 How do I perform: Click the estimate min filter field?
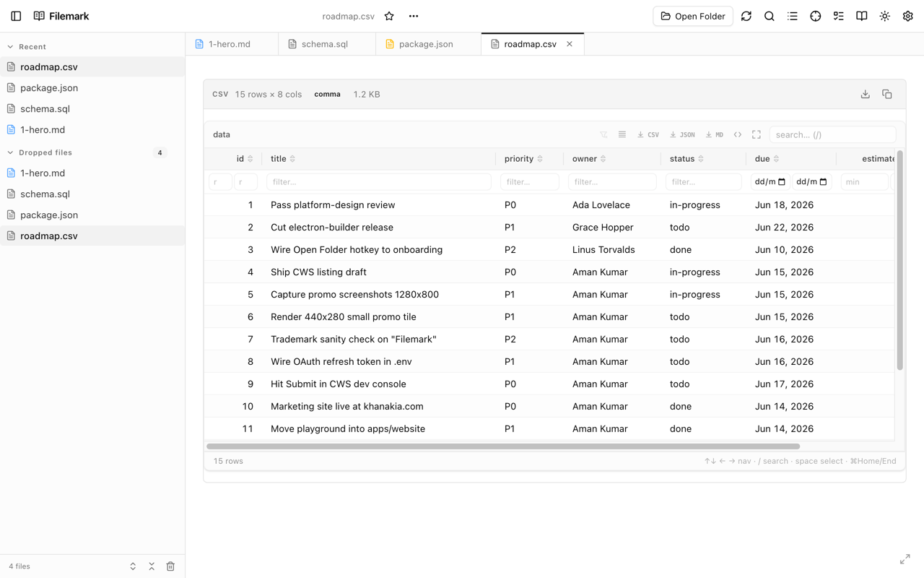pos(864,182)
